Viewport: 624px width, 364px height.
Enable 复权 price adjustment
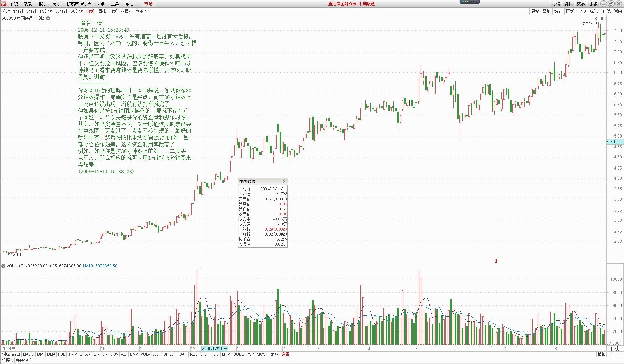535,11
